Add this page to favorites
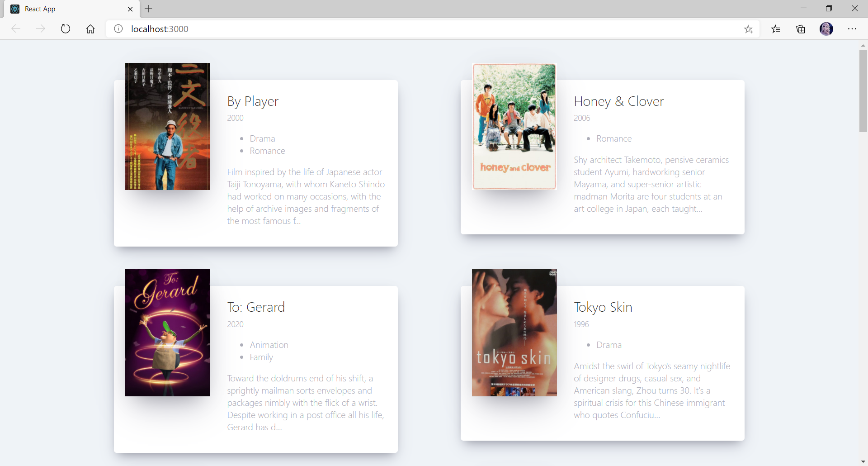868x466 pixels. coord(748,29)
